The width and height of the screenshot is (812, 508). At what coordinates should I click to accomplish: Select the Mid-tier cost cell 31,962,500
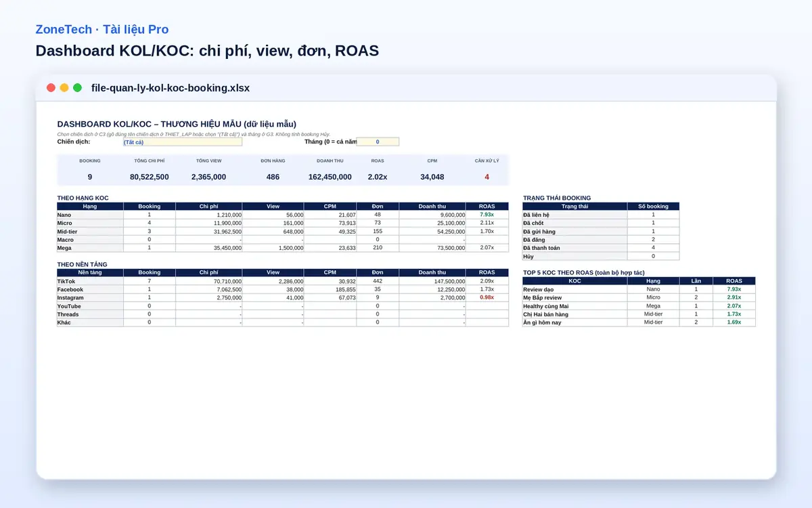pos(209,231)
